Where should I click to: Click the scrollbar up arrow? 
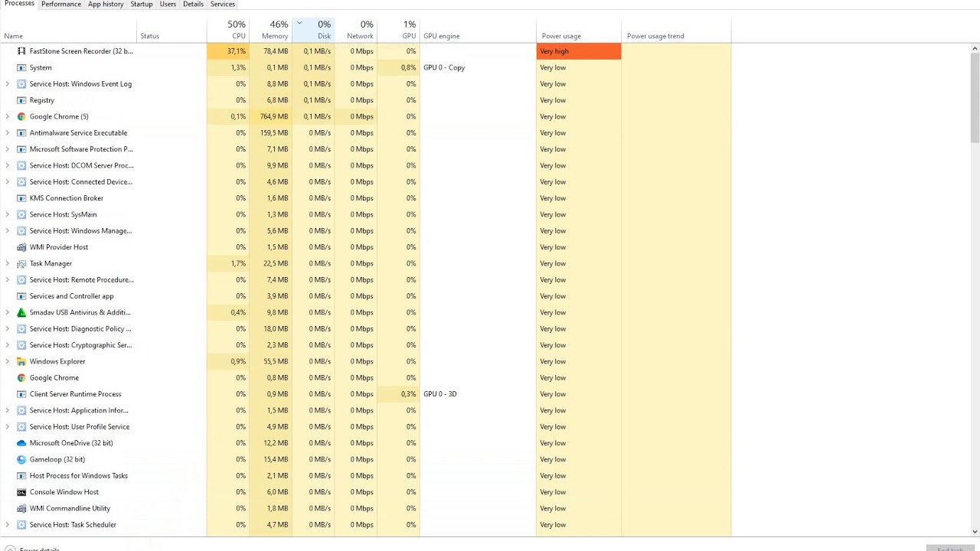click(x=975, y=48)
